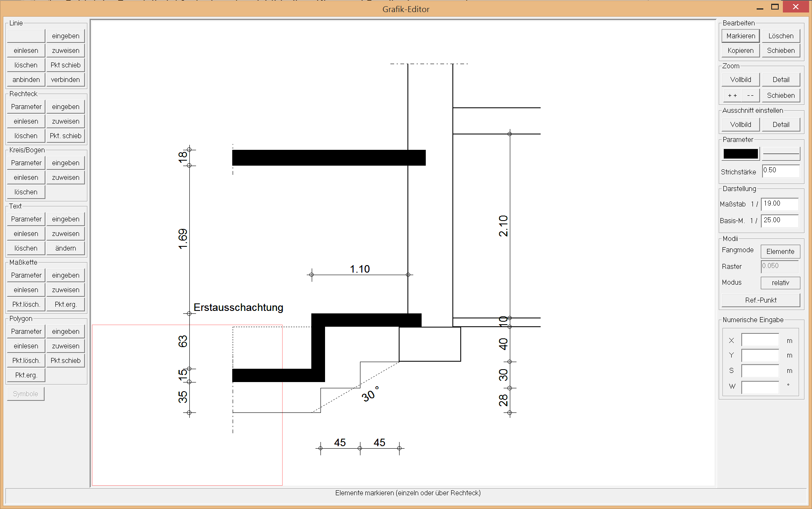The image size is (812, 509).
Task: Click Detail under Ausschnitt einstellen
Action: [780, 124]
